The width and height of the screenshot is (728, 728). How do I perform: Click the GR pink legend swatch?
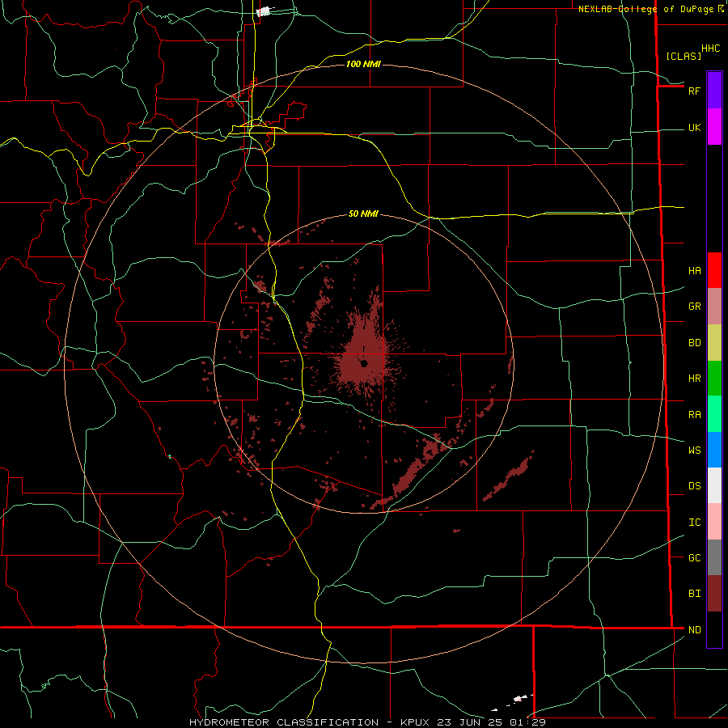pyautogui.click(x=714, y=307)
